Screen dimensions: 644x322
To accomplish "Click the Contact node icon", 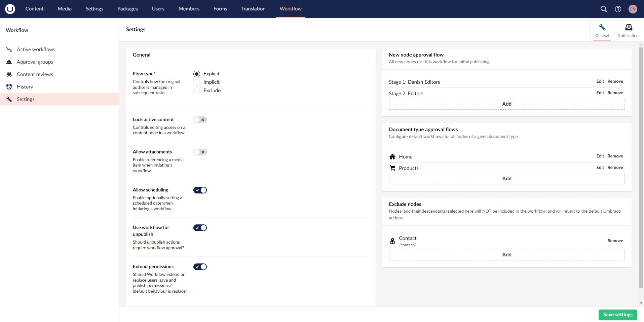I will [392, 241].
